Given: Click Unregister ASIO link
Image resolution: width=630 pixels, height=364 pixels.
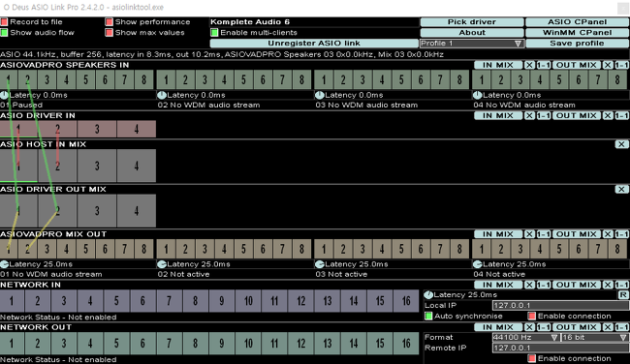Looking at the screenshot, I should (314, 44).
